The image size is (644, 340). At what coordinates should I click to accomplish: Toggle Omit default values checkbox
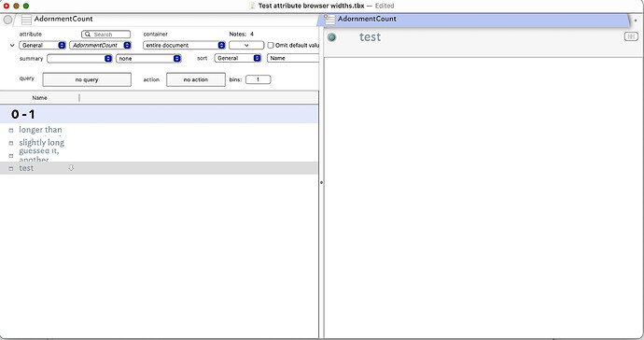point(271,45)
